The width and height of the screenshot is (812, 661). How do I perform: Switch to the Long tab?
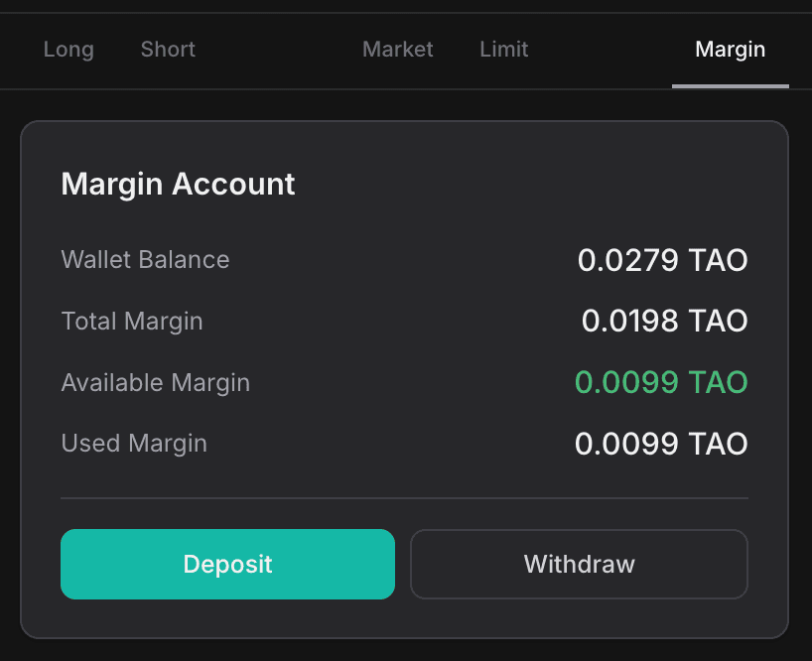(x=68, y=50)
